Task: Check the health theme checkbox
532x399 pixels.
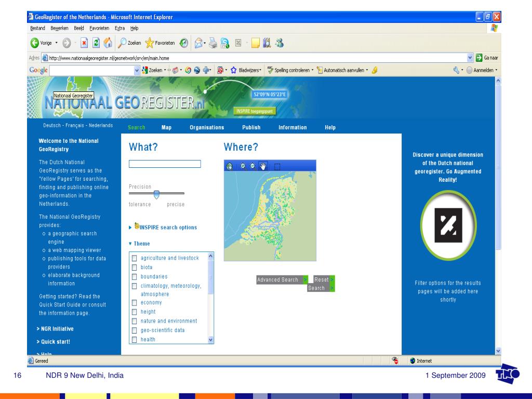Action: (135, 340)
